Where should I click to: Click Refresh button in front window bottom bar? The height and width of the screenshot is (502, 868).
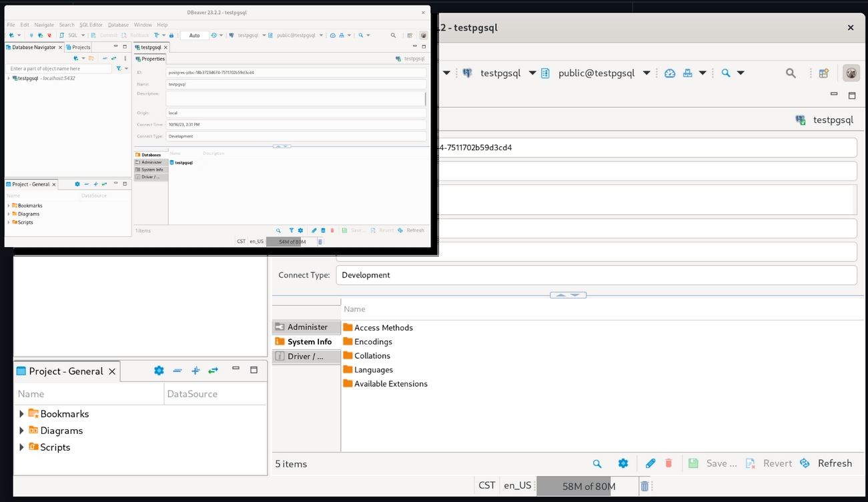point(411,230)
